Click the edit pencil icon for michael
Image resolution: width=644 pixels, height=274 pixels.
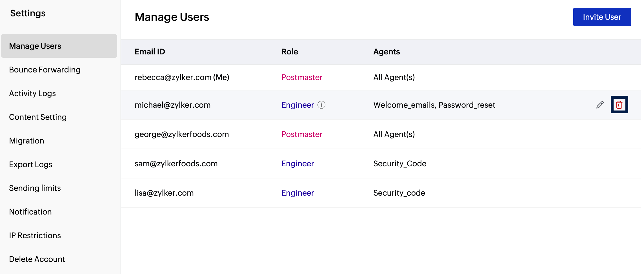pos(600,105)
